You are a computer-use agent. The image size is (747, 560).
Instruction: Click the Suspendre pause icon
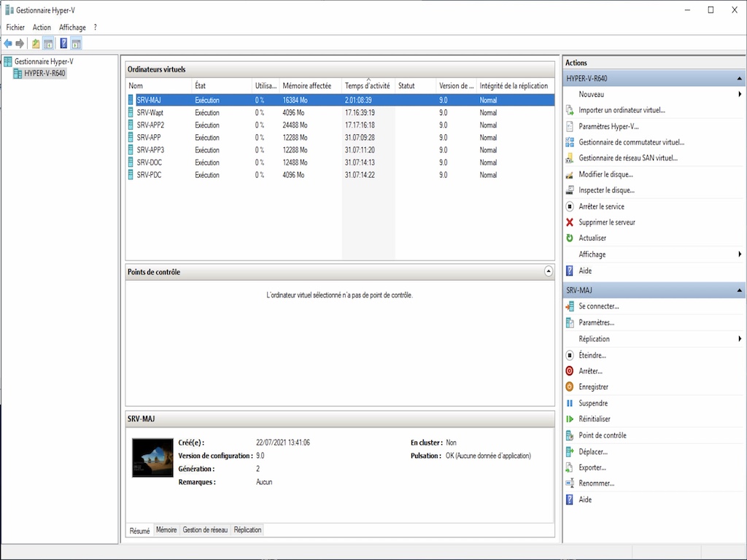tap(570, 403)
